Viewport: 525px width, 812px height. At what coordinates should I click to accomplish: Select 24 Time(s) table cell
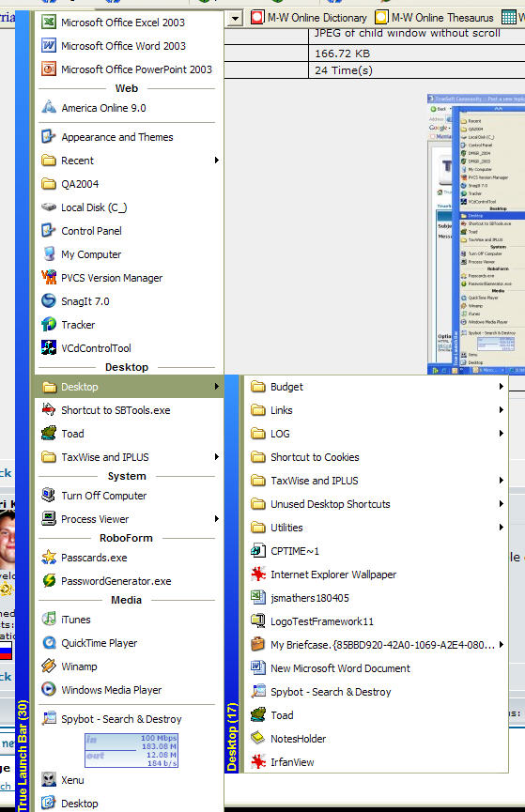click(417, 70)
